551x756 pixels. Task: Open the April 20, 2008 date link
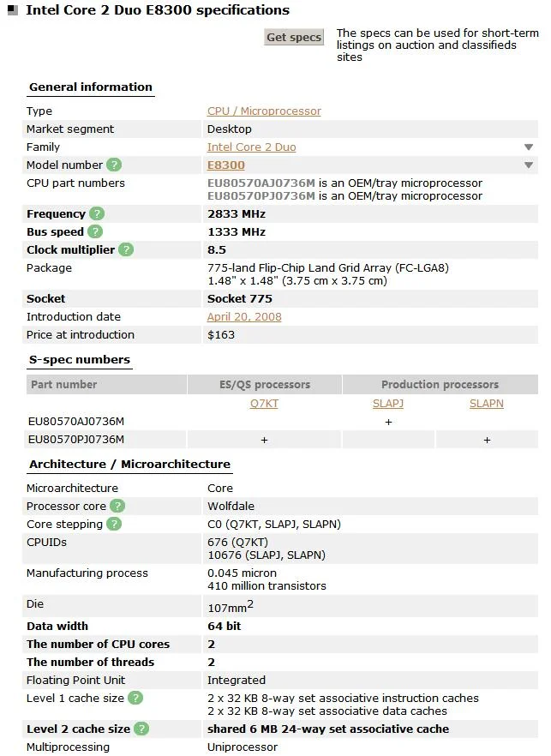[x=244, y=317]
